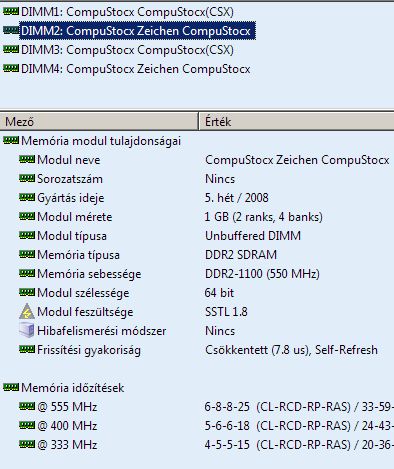This screenshot has width=394, height=469.
Task: Click the icon next to Modul neve
Action: 27,159
